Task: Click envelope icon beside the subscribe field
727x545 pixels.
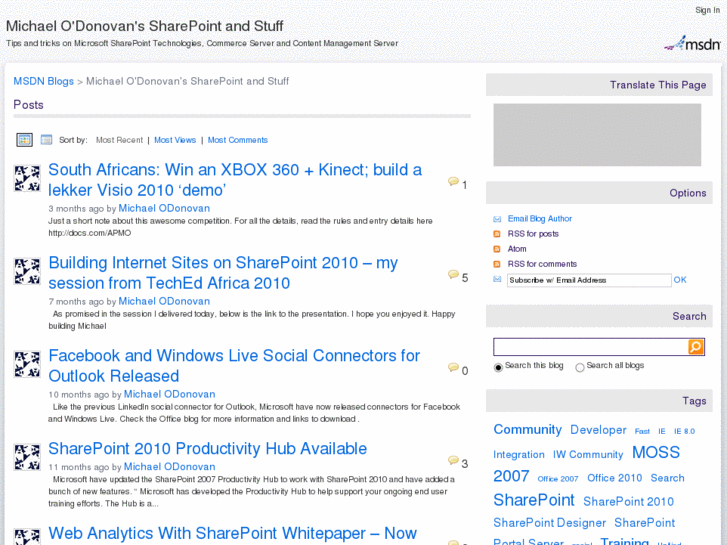Action: pyautogui.click(x=497, y=279)
